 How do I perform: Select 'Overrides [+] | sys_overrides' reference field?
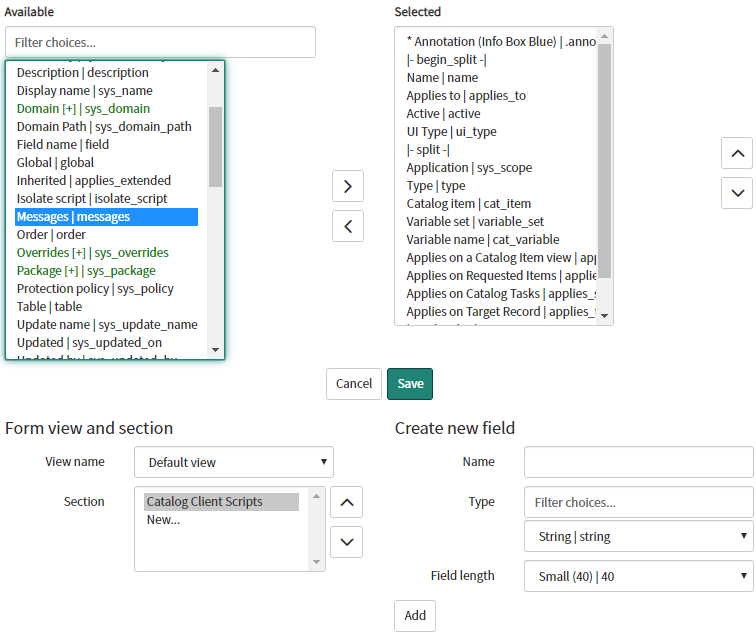93,253
